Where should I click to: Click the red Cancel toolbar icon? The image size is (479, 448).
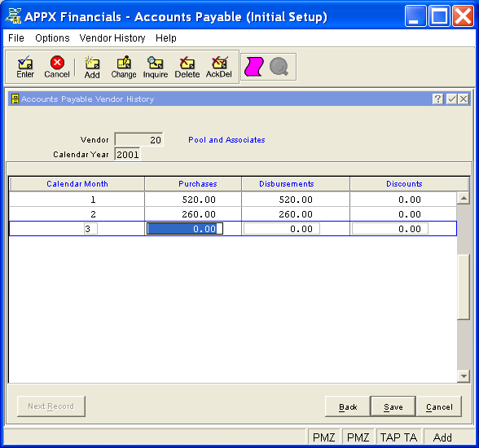[x=57, y=67]
